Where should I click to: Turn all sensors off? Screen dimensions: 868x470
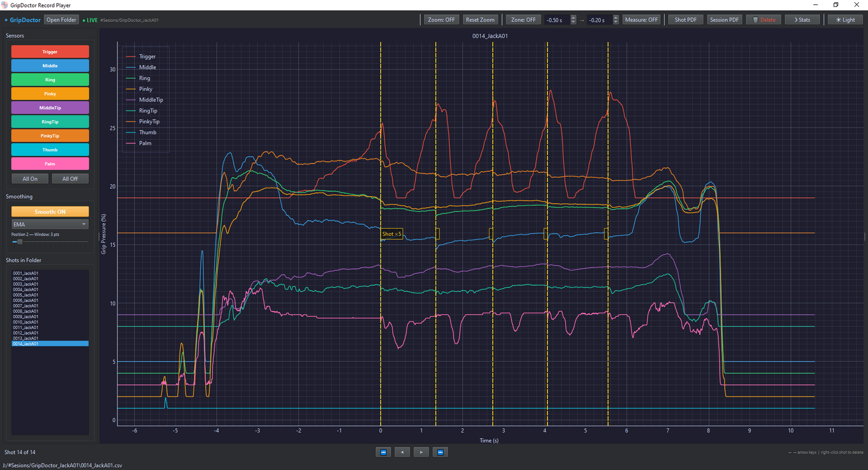click(x=70, y=179)
